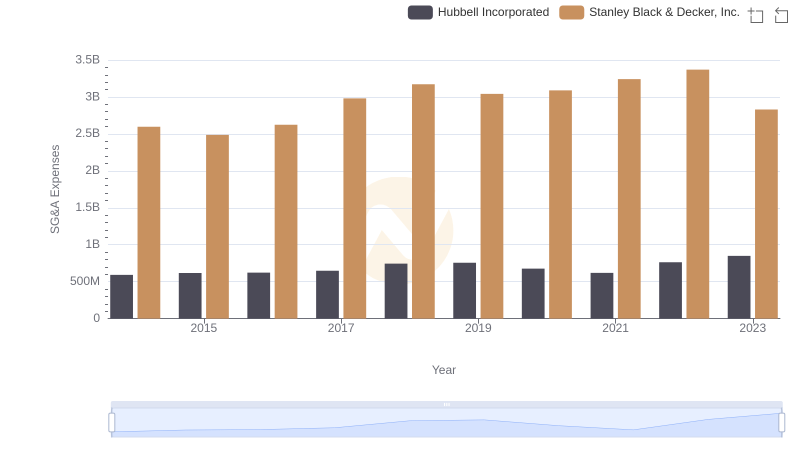Click the 3B y-axis label
This screenshot has height=461, width=800.
click(93, 97)
